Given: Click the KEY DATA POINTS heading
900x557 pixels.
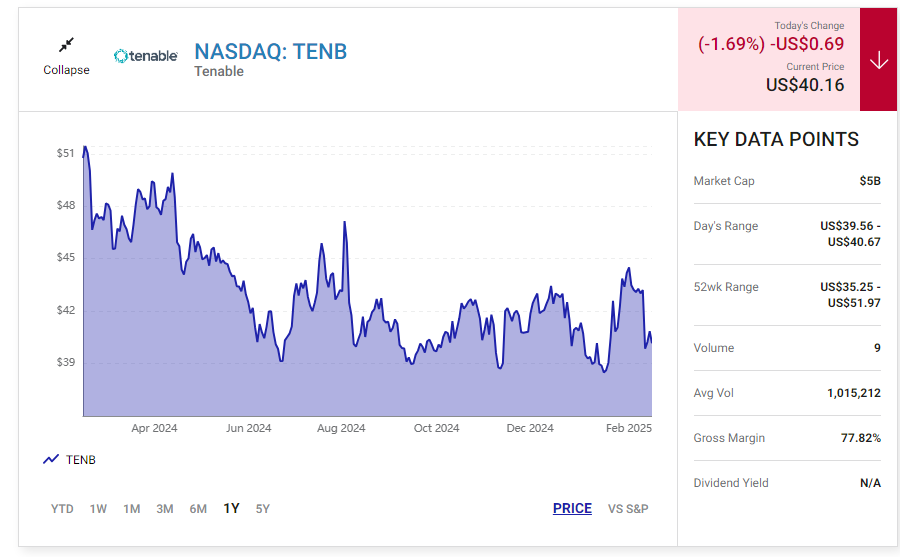Looking at the screenshot, I should (x=776, y=140).
